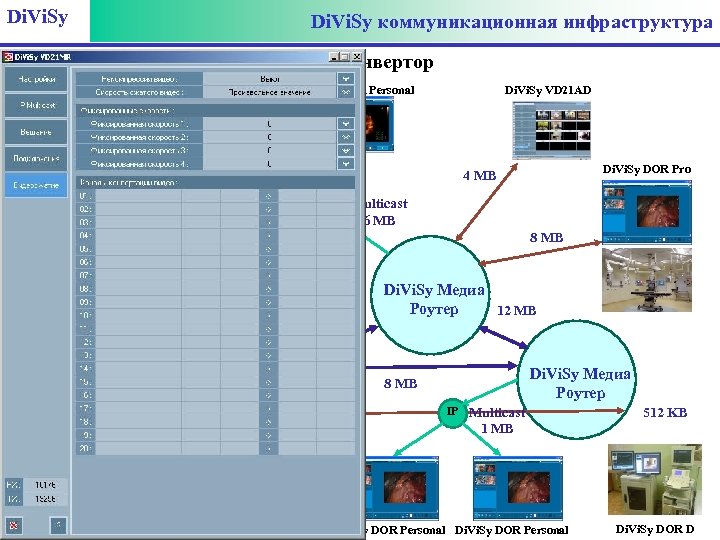Expand the Фиксированная скорость 3 dropdown

point(346,150)
